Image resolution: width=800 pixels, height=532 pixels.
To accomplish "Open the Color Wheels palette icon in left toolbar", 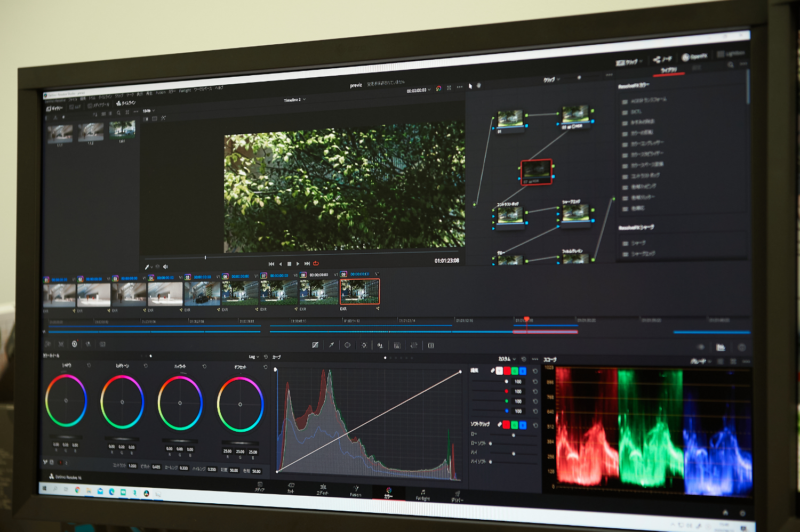I will coord(74,344).
